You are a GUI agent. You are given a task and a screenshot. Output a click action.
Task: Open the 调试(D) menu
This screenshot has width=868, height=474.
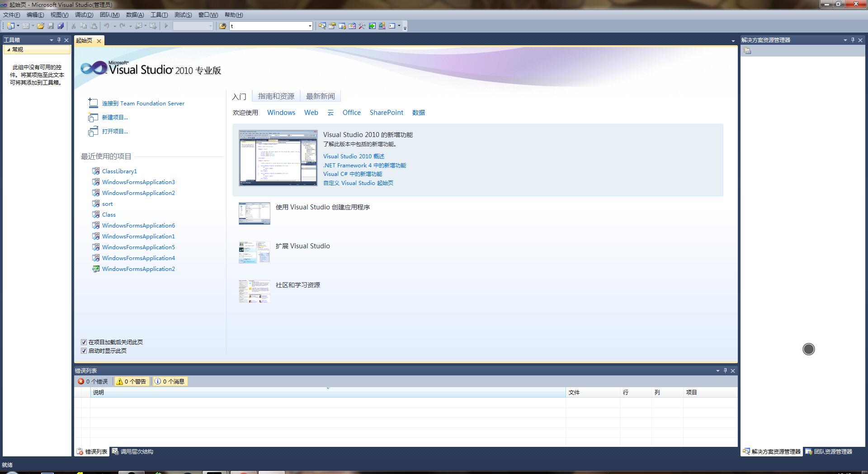tap(84, 15)
